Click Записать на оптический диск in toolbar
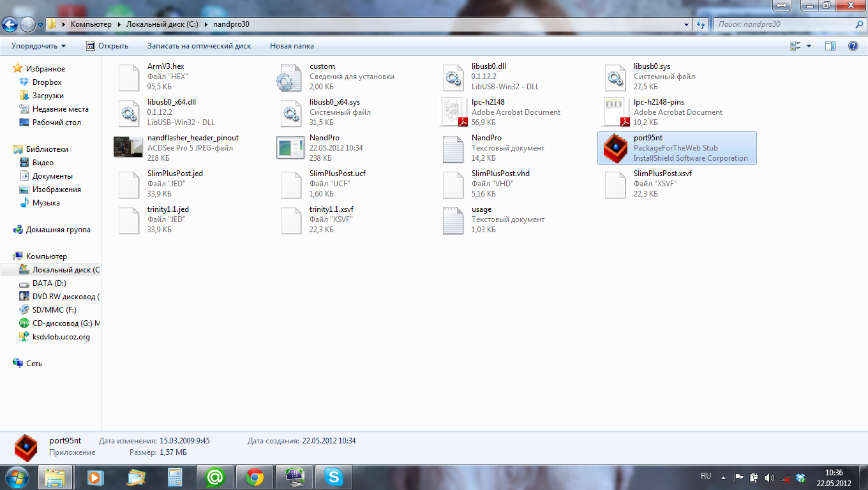The height and width of the screenshot is (490, 868). [x=199, y=46]
